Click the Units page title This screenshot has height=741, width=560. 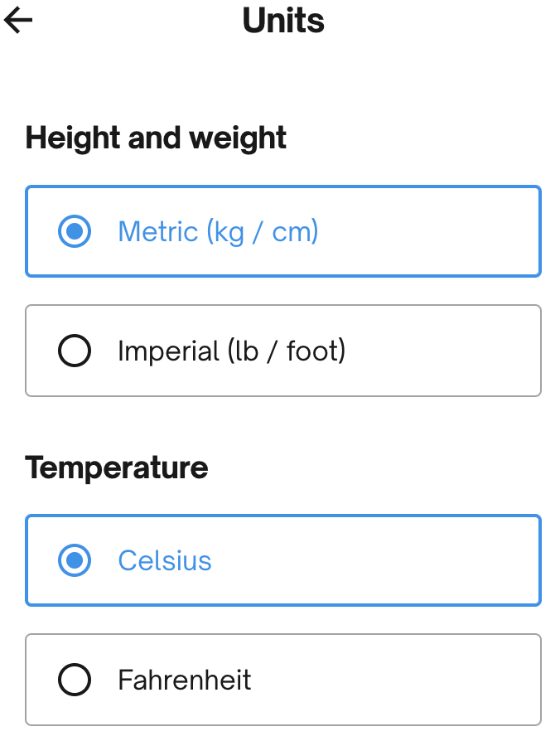coord(283,21)
